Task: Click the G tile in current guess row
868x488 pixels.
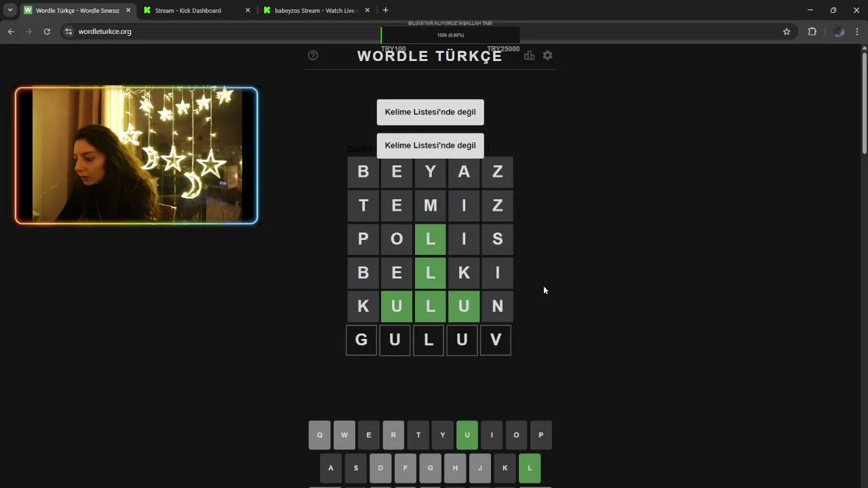Action: tap(361, 340)
